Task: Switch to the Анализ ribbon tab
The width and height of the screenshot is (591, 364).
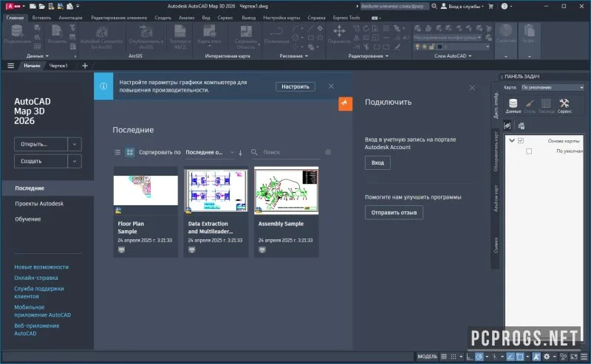Action: (x=187, y=18)
